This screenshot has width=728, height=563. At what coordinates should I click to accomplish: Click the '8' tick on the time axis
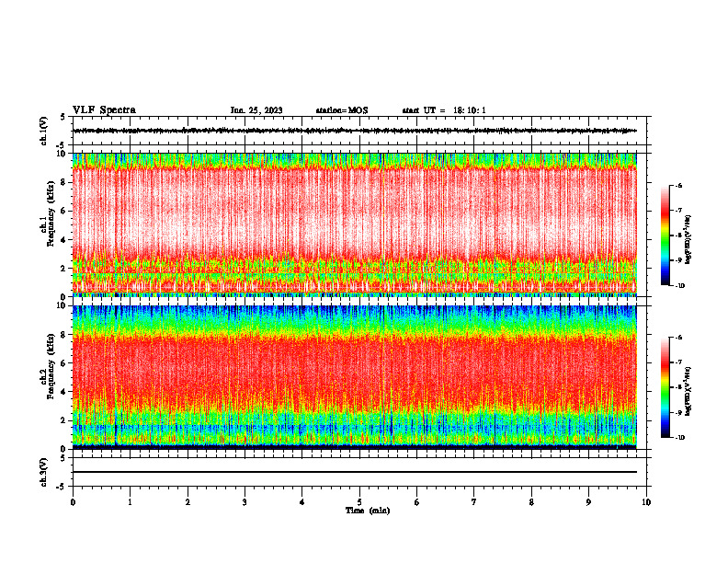[x=531, y=502]
